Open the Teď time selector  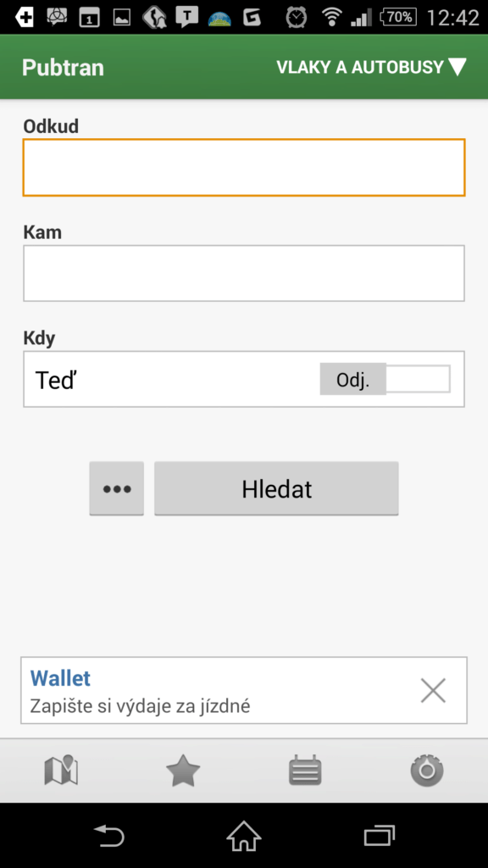pos(166,380)
